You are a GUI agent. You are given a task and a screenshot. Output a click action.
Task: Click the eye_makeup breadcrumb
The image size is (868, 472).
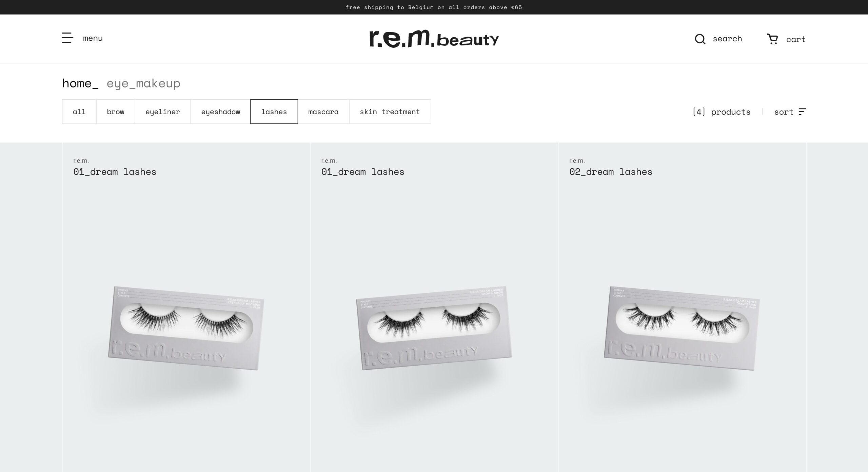click(143, 83)
